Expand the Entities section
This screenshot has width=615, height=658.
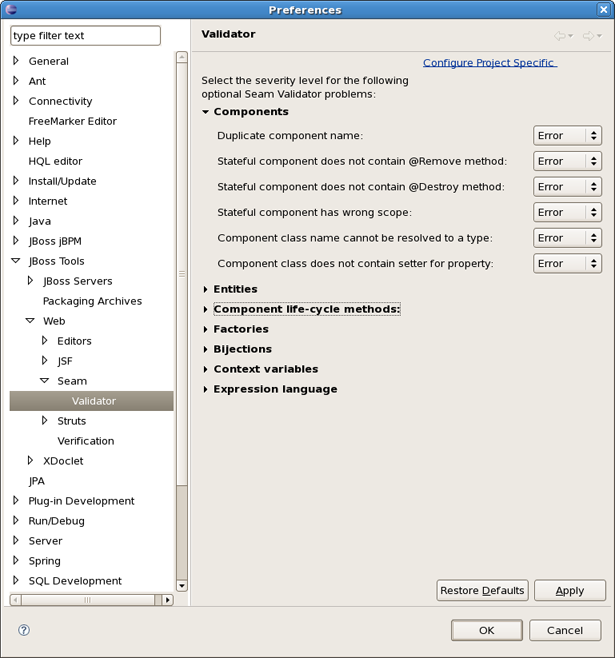(205, 289)
